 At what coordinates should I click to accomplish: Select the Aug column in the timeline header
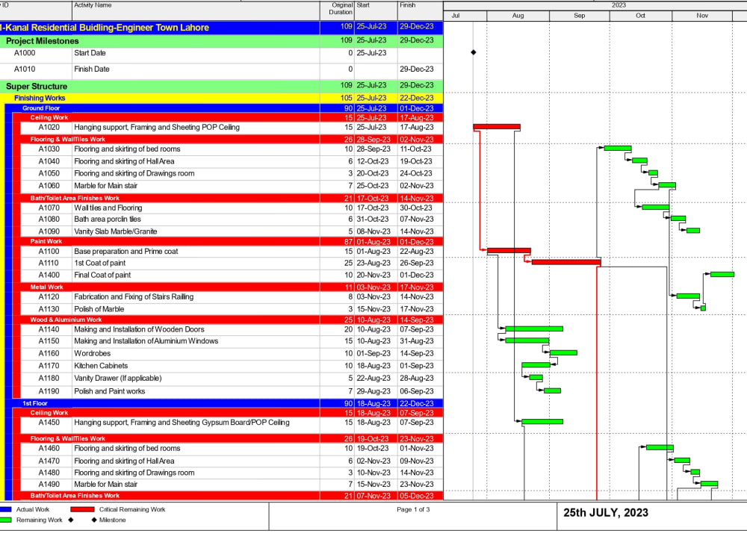[x=517, y=15]
